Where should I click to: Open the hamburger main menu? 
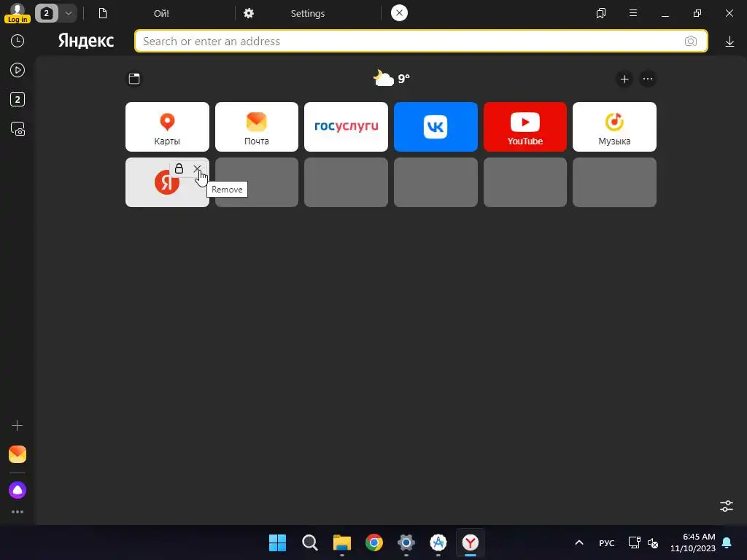pyautogui.click(x=633, y=13)
